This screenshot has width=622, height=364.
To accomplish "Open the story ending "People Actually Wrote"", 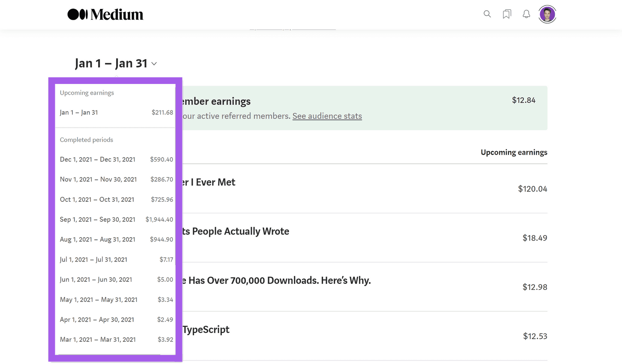I will [236, 231].
